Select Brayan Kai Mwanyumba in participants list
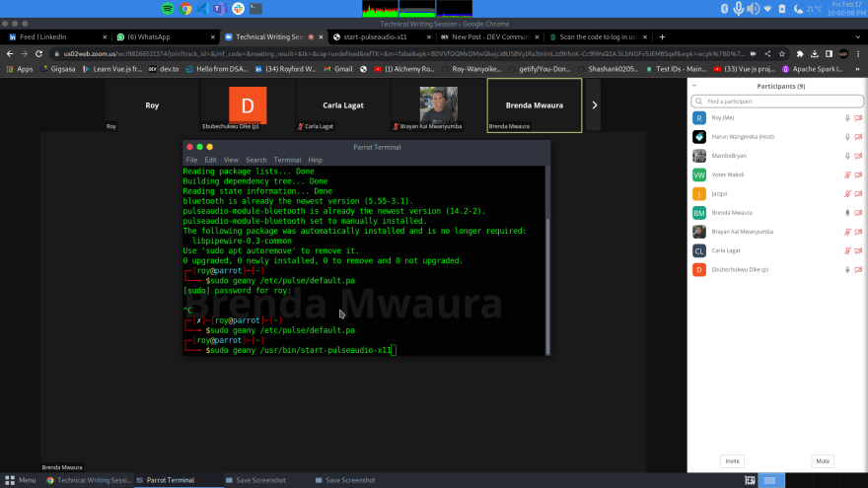 tap(777, 232)
